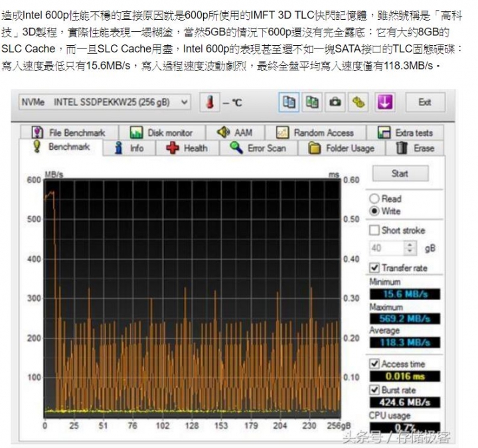The image size is (478, 448).
Task: Click the 424.6 MB/s burst rate value
Action: (x=405, y=402)
